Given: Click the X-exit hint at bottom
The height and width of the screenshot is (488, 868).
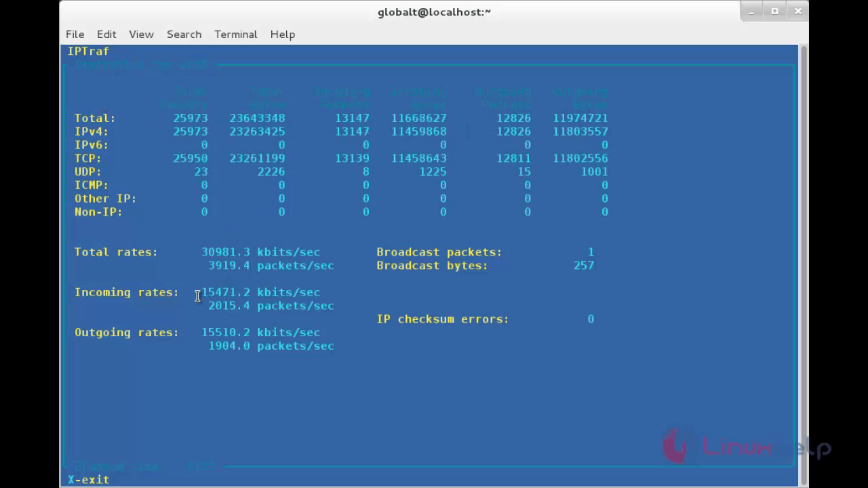Looking at the screenshot, I should coord(88,479).
